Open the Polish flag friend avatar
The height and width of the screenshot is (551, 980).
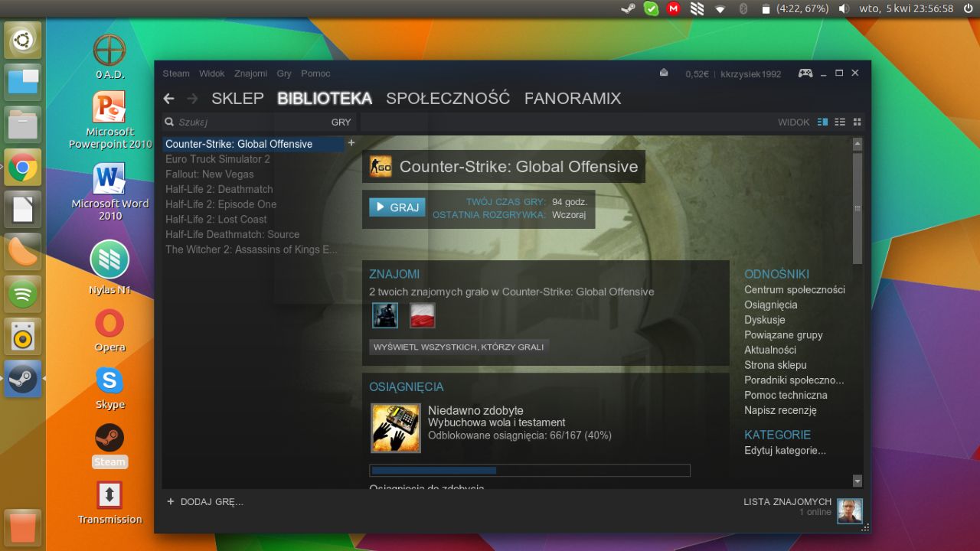click(423, 315)
